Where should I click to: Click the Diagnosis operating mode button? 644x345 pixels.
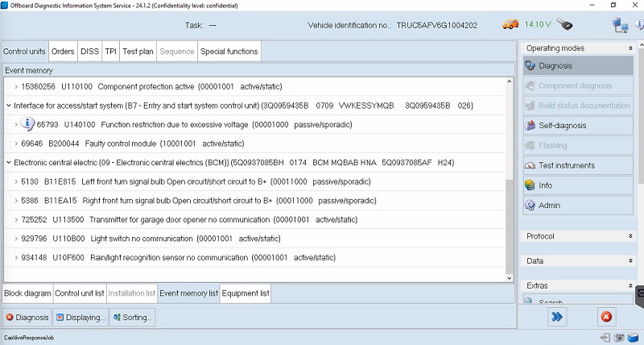point(578,66)
